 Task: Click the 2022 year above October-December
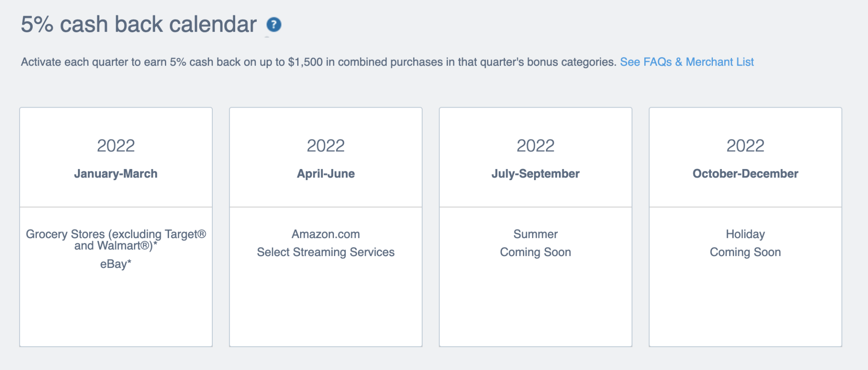click(745, 146)
